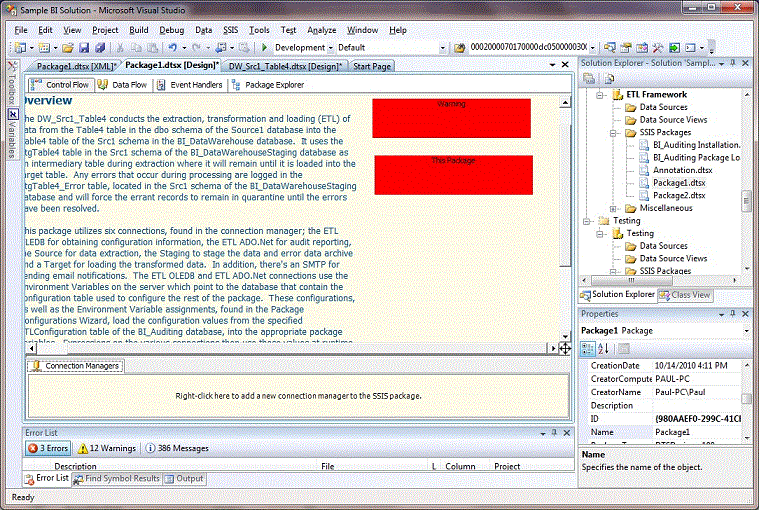The width and height of the screenshot is (759, 510).
Task: Open the find text combo box dropdown
Action: (592, 48)
